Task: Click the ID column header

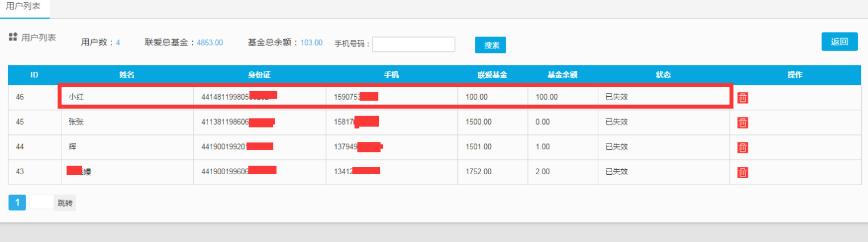Action: [34, 75]
